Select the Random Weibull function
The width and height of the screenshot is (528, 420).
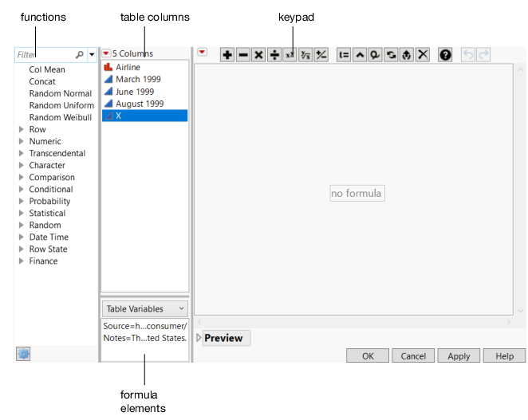coord(61,117)
